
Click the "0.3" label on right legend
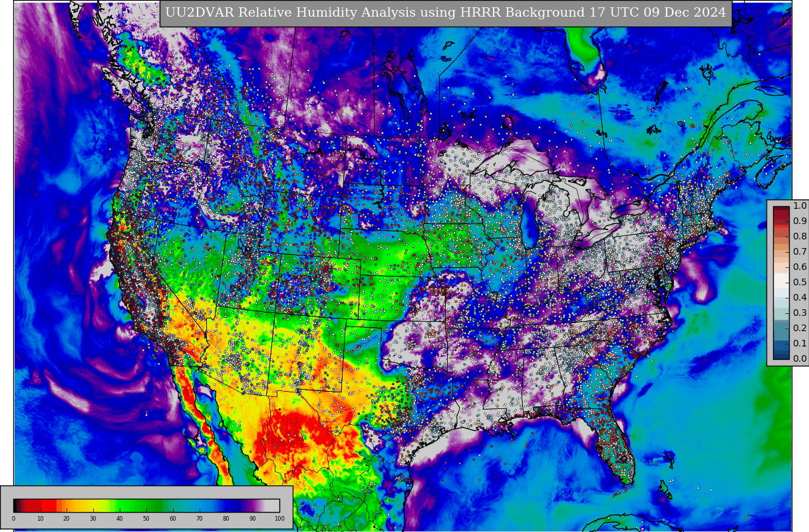(x=800, y=313)
